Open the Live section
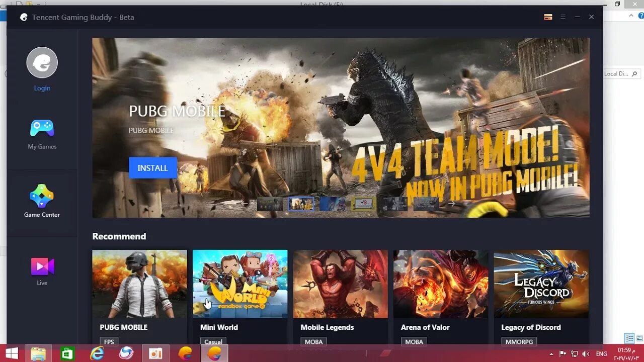Image resolution: width=644 pixels, height=362 pixels. [x=42, y=271]
